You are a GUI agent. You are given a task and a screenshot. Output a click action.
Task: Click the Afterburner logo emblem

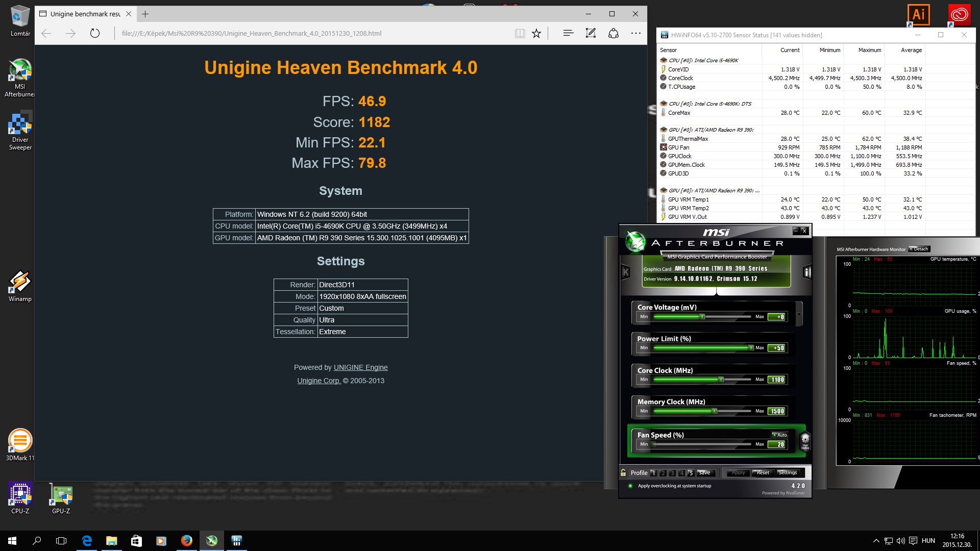[x=636, y=242]
